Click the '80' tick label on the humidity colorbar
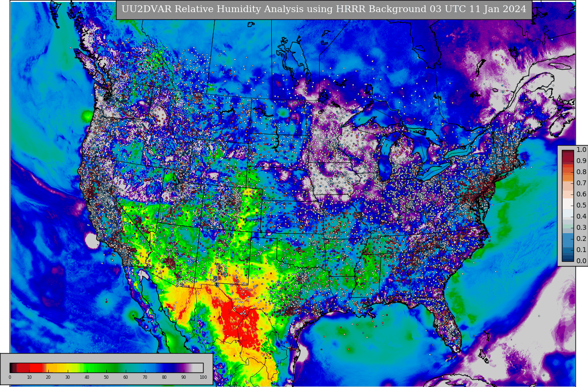 point(164,377)
